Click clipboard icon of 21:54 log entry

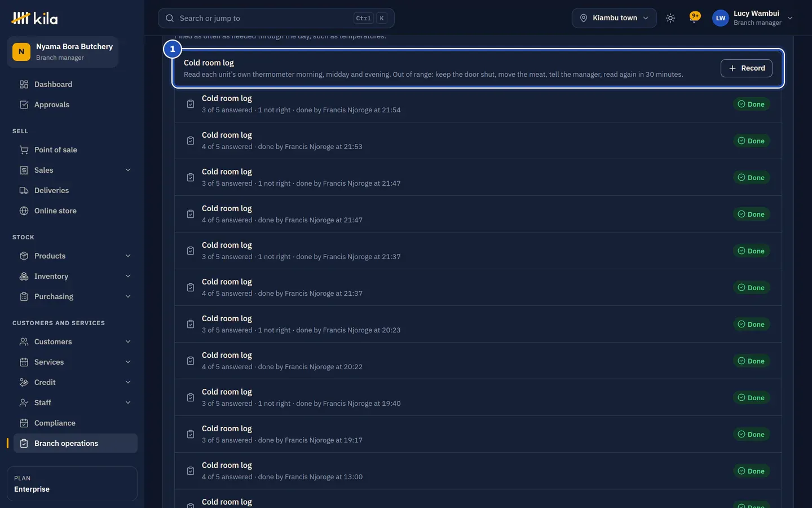[x=191, y=104]
